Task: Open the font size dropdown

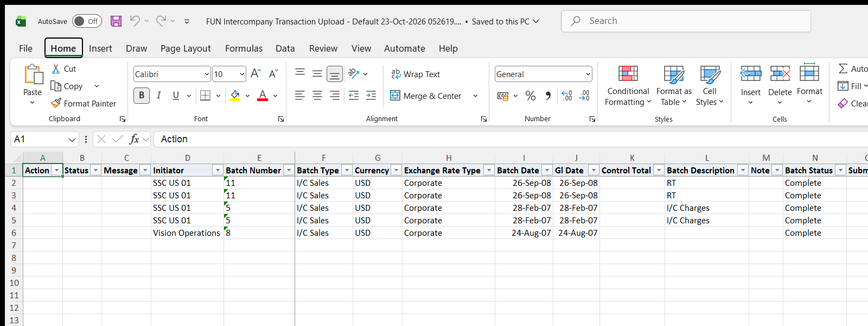Action: 242,74
